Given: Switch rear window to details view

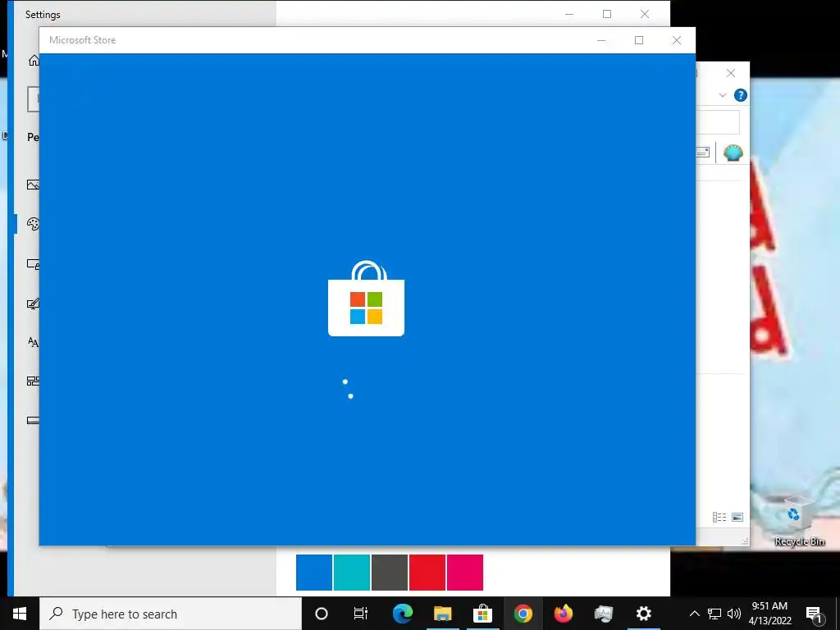Looking at the screenshot, I should click(719, 517).
